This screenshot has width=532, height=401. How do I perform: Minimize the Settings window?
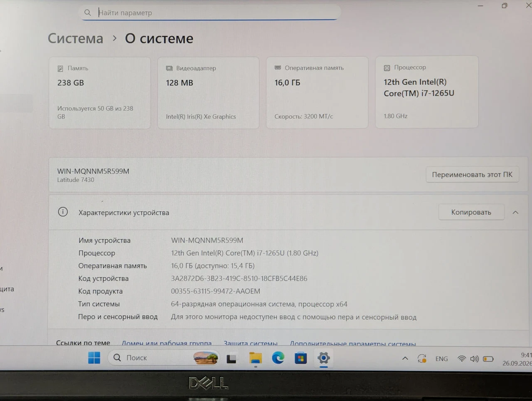pos(480,6)
